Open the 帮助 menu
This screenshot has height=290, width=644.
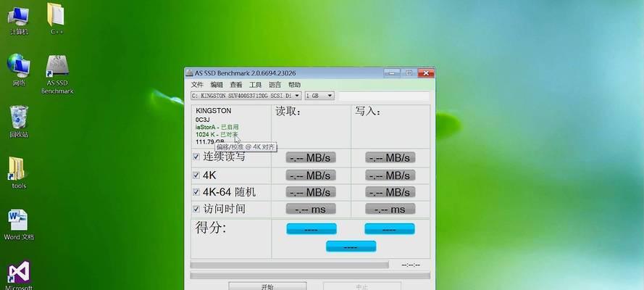click(294, 85)
